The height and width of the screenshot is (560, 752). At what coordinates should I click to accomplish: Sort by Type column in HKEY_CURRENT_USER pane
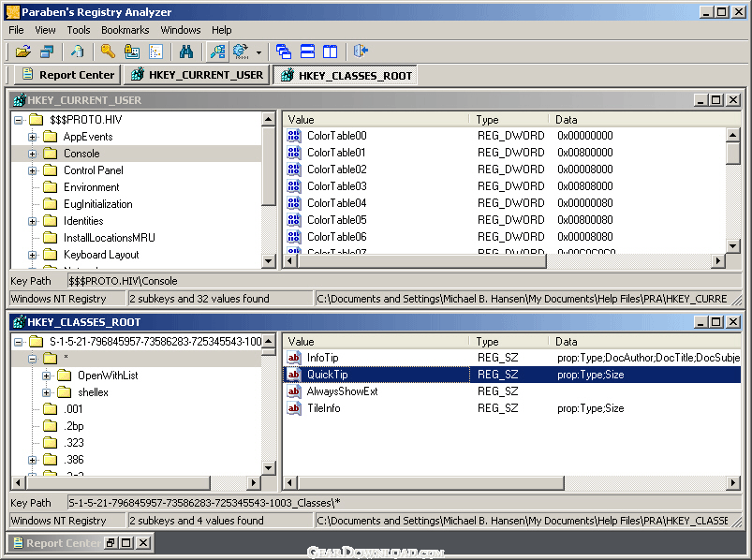tap(509, 119)
